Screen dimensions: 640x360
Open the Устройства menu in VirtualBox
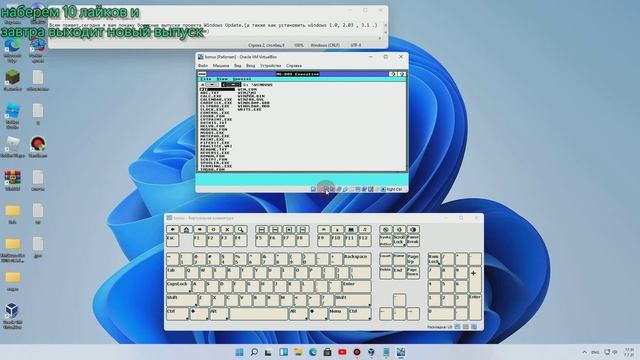pos(271,65)
